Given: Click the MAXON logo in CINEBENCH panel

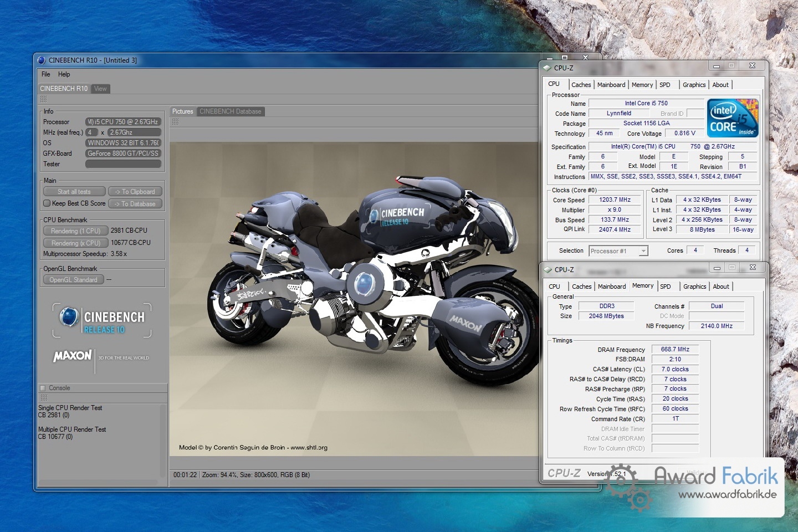Looking at the screenshot, I should (x=73, y=356).
